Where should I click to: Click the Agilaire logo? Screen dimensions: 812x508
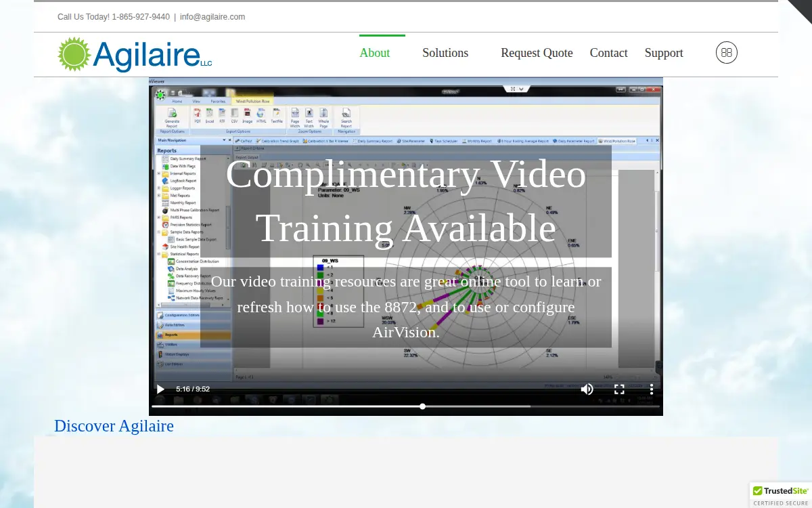(135, 55)
